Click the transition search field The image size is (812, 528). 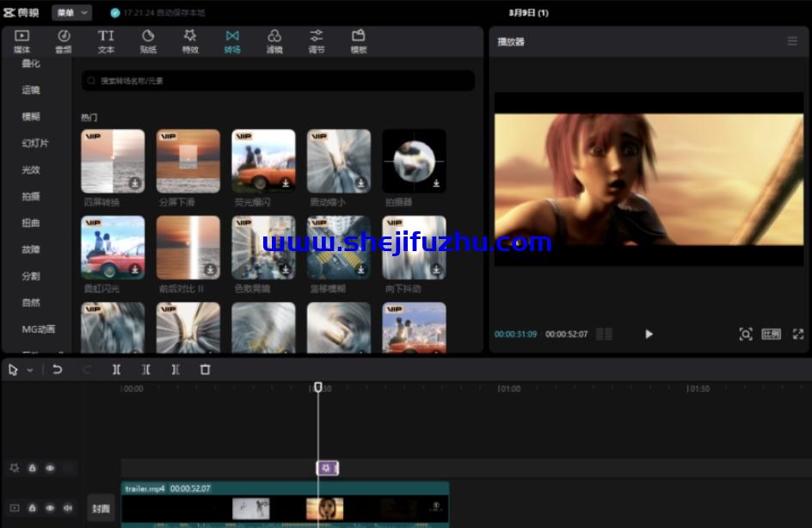(x=278, y=81)
